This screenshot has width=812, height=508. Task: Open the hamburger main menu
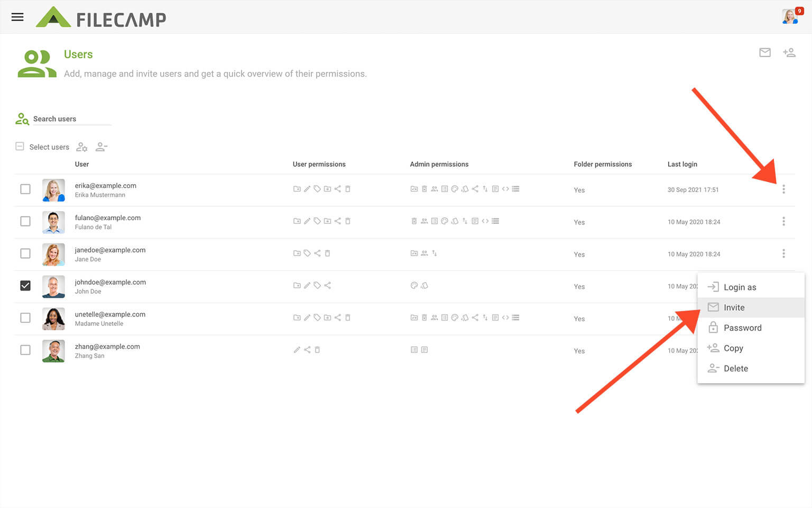pos(17,17)
